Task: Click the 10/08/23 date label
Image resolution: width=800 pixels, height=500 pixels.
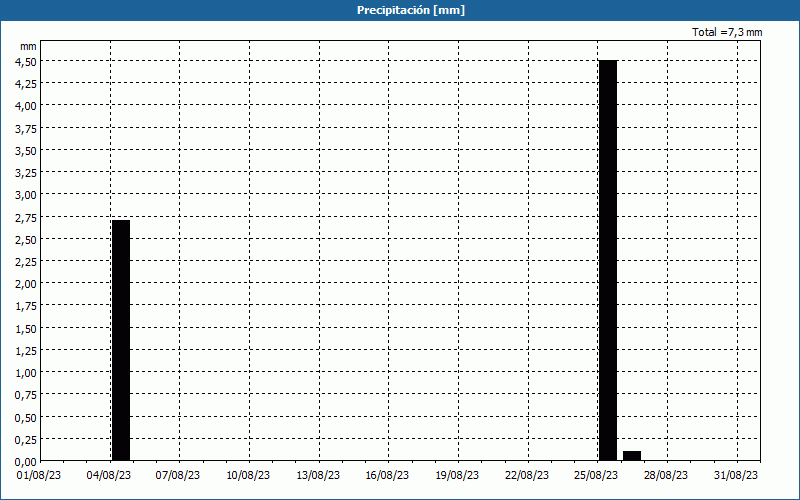Action: [x=248, y=475]
